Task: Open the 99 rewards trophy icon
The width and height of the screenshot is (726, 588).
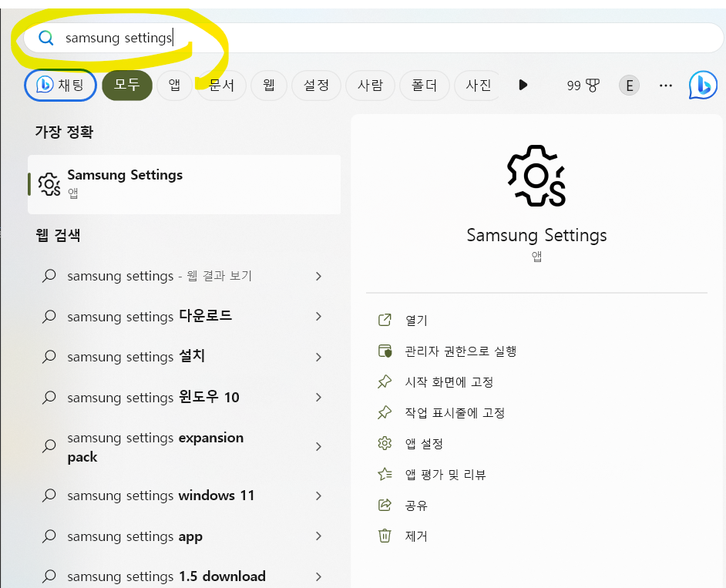Action: 583,86
